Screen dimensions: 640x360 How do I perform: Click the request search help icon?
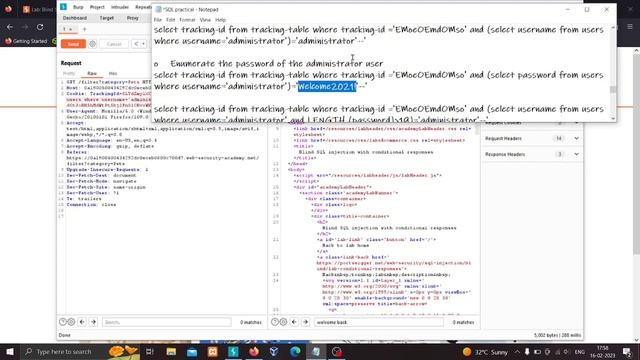coord(63,322)
